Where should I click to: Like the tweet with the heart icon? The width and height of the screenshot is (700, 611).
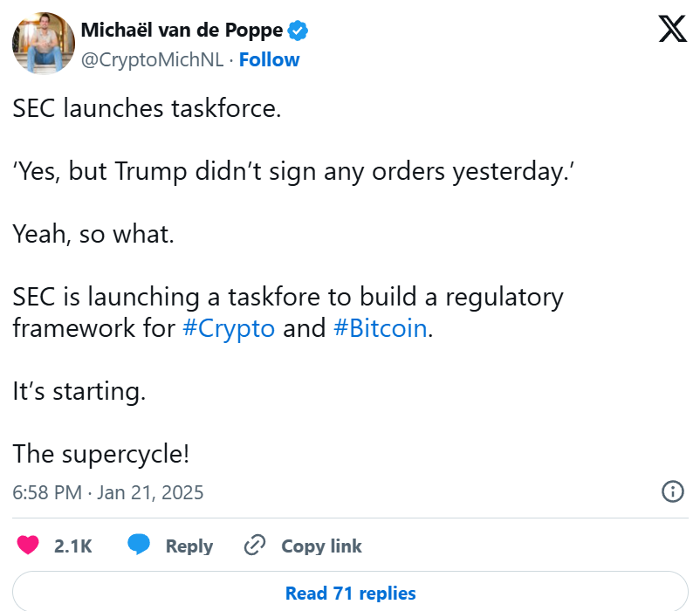28,545
